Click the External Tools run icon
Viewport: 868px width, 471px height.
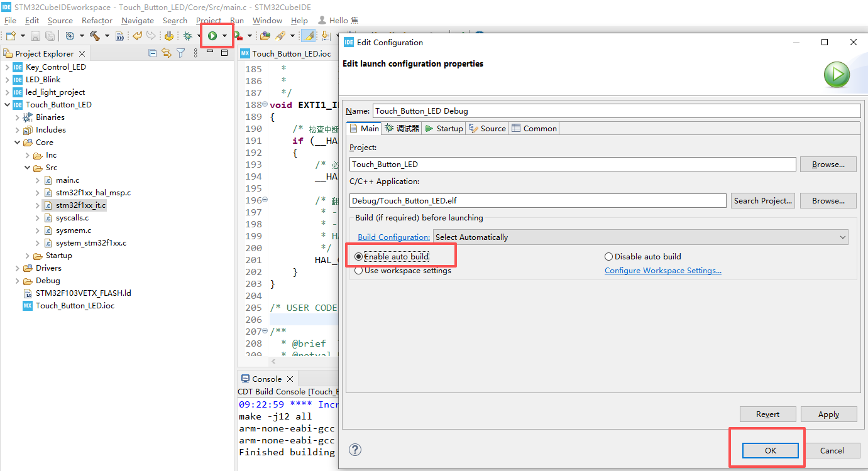point(239,36)
